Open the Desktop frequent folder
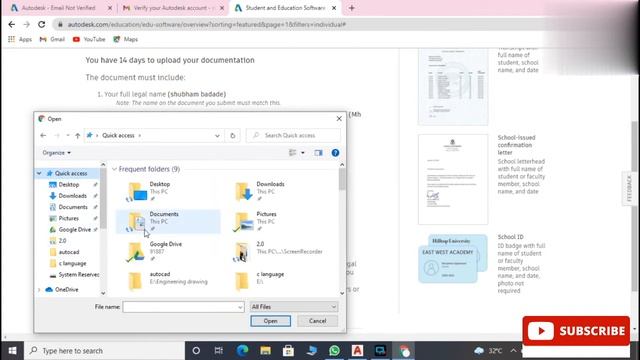This screenshot has width=640, height=360. pos(168,191)
